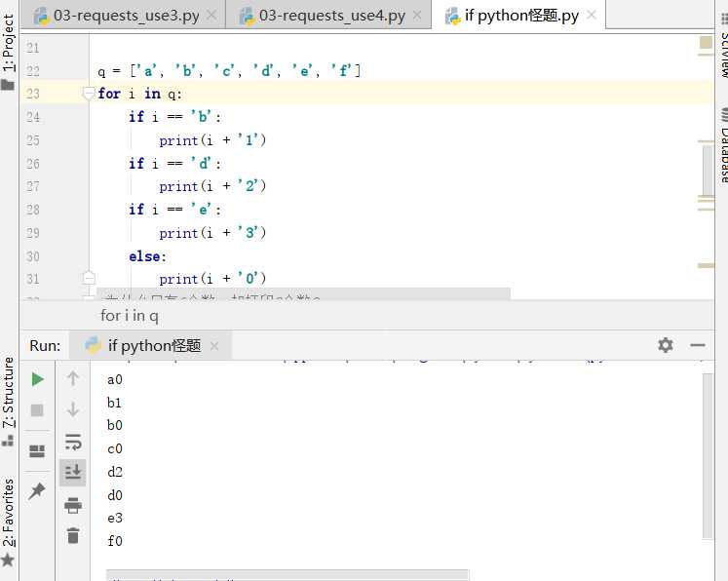Click the line "if i == 'e':"
Viewport: 728px width, 581px height.
pyautogui.click(x=174, y=210)
